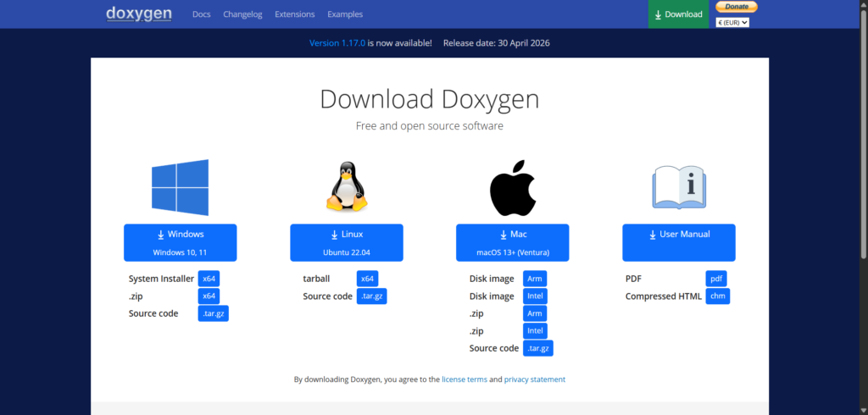Download Mac .zip Intel build
The image size is (868, 415).
pos(536,331)
